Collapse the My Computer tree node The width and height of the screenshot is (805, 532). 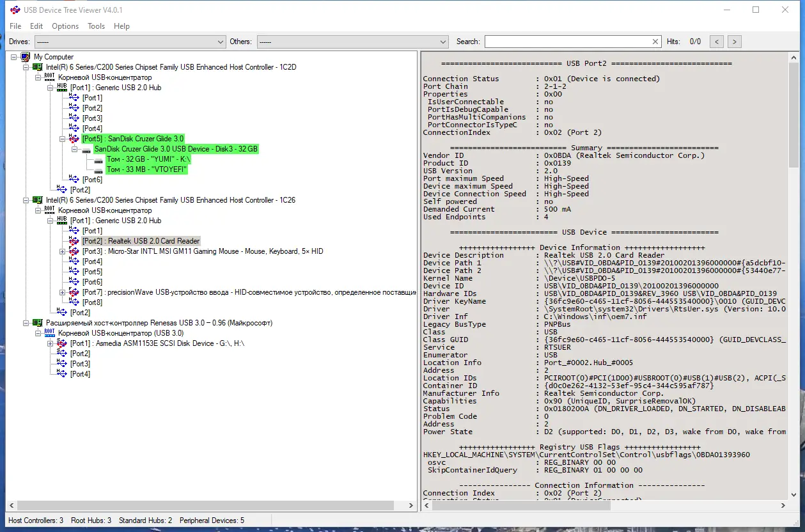point(14,57)
